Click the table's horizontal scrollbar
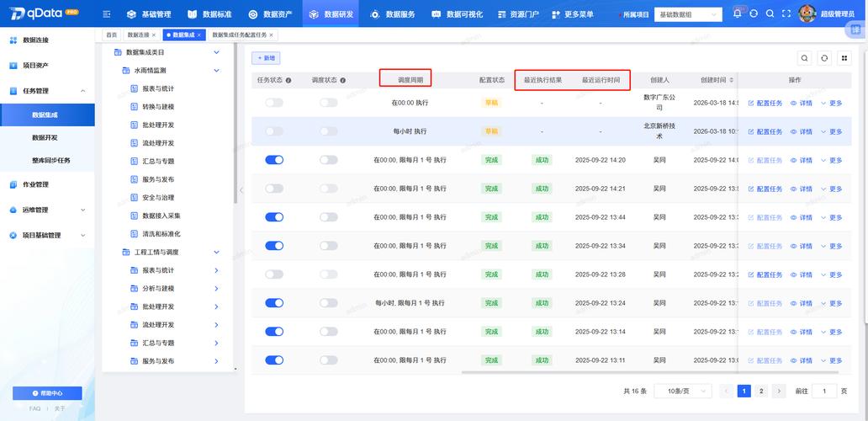The height and width of the screenshot is (421, 868). tap(649, 372)
